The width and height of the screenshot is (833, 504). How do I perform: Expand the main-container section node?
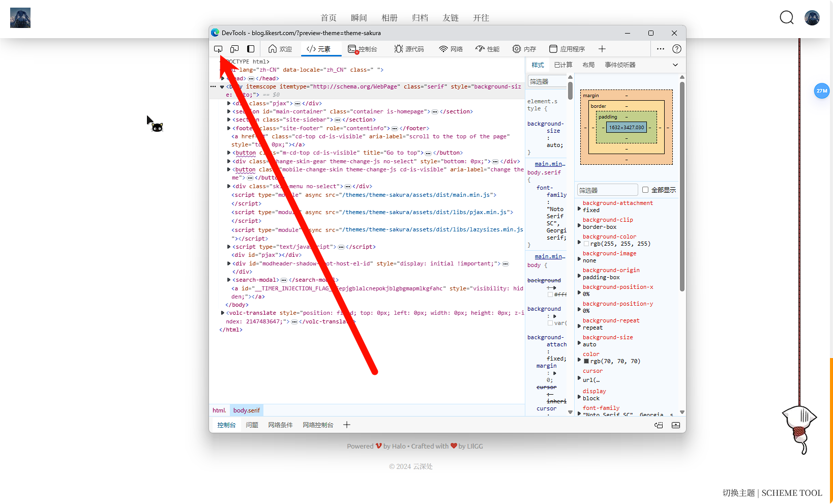(229, 111)
